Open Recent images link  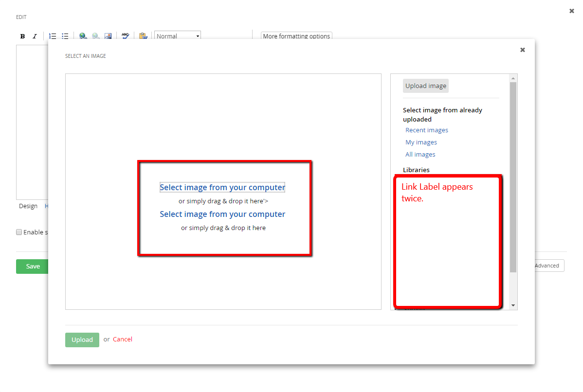[x=427, y=130]
